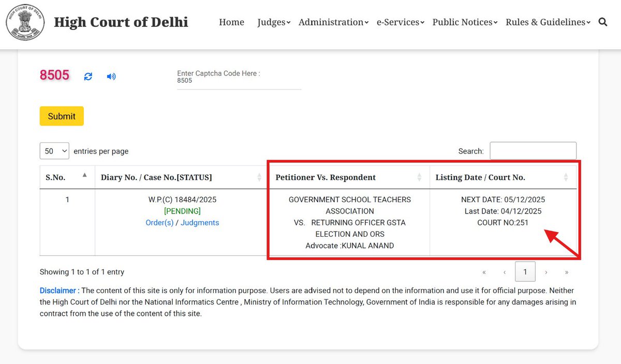Click the 8505 captcha number
The image size is (621, 364).
click(54, 75)
